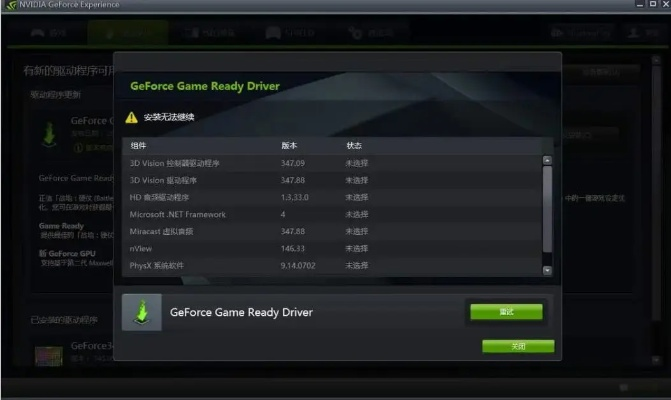
Task: Click the yellow warning triangle icon
Action: (x=131, y=117)
